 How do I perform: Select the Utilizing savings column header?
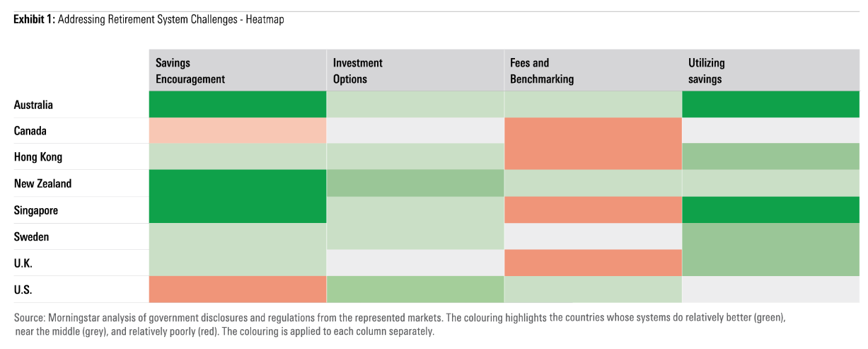click(x=707, y=71)
